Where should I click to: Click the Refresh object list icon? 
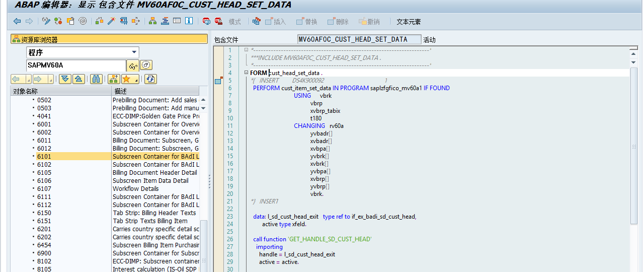coord(151,79)
